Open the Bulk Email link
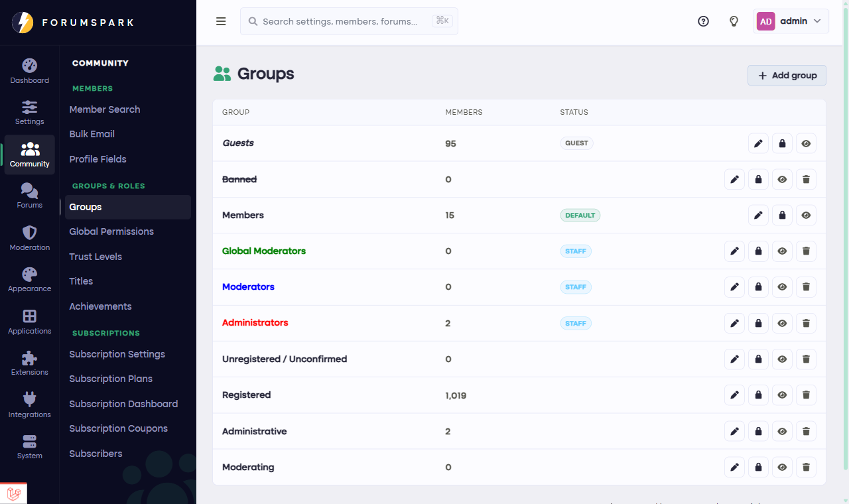 click(x=92, y=134)
